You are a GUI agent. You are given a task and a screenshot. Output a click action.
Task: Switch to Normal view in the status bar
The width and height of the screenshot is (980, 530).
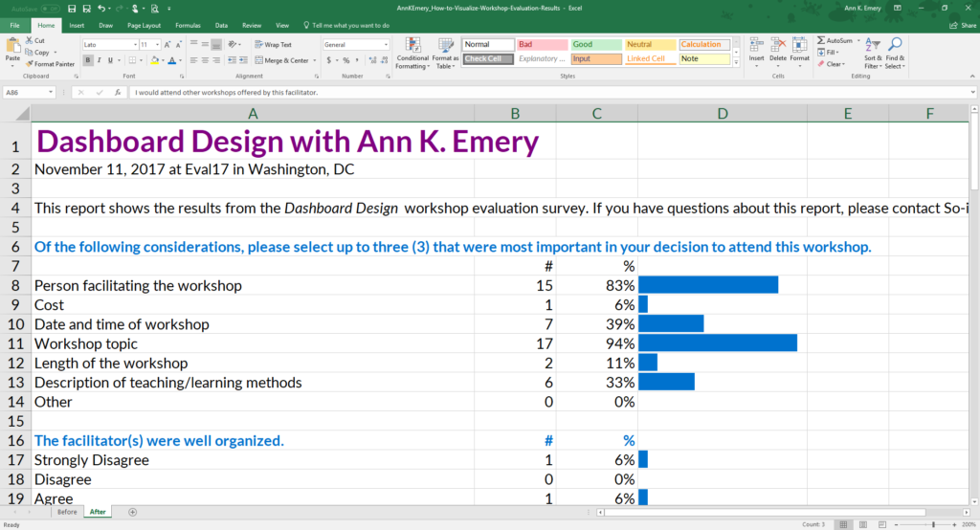pos(843,524)
